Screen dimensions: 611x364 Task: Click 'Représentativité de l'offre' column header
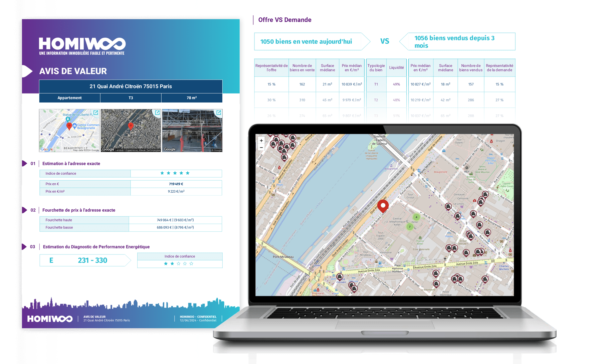pos(271,68)
